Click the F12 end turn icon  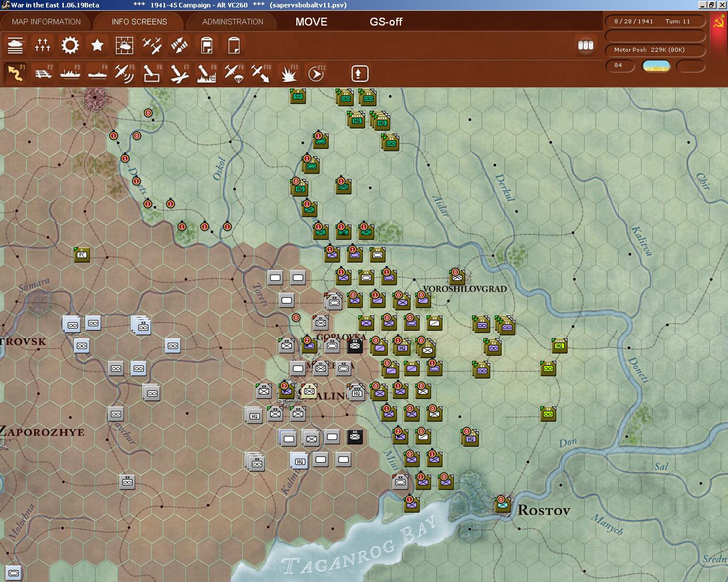tap(316, 73)
